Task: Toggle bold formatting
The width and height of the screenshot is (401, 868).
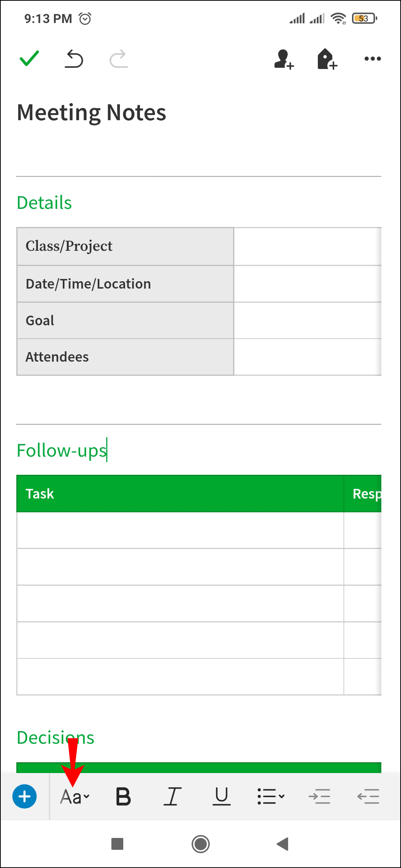Action: click(x=123, y=796)
